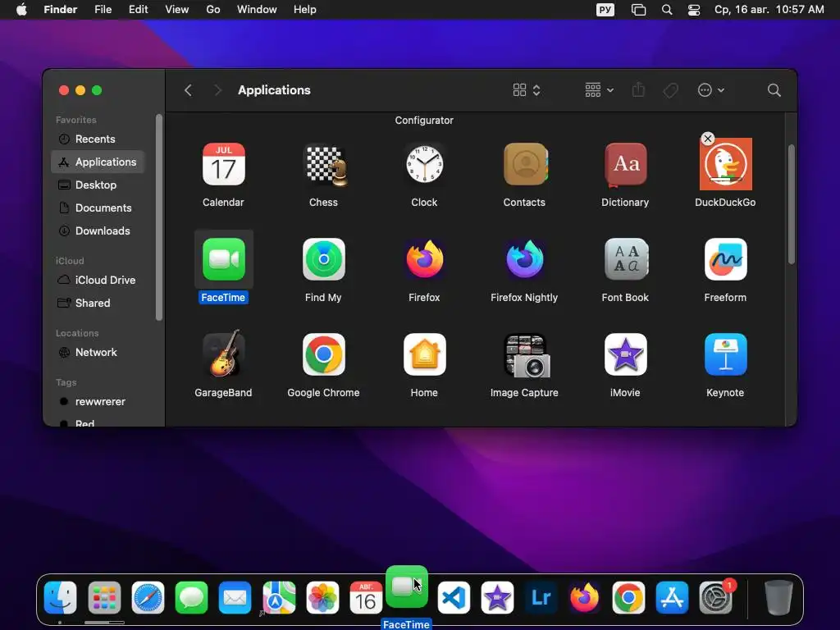This screenshot has width=840, height=630.
Task: Open App Store from the Dock
Action: (673, 597)
